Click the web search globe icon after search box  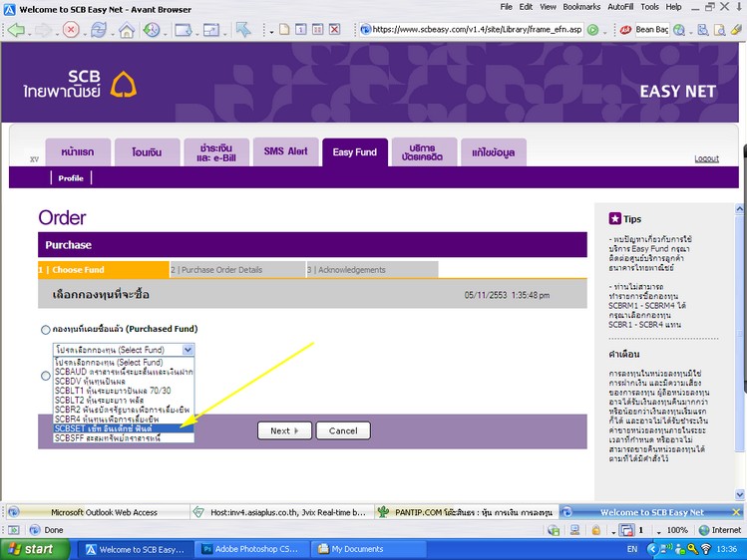(679, 30)
